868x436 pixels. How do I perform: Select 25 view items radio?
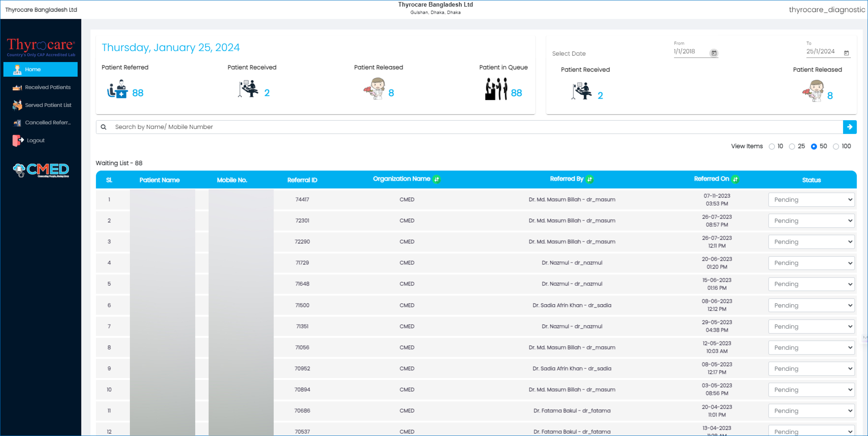click(792, 147)
